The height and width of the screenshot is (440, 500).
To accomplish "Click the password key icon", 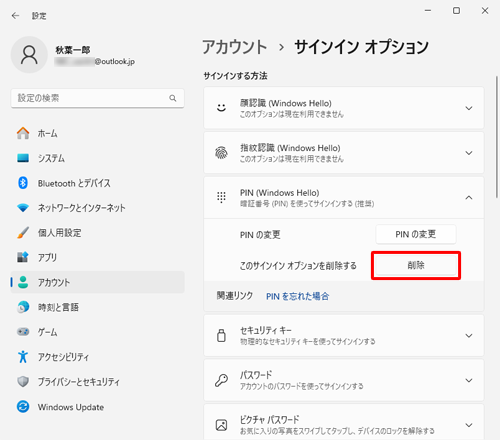I will (221, 380).
